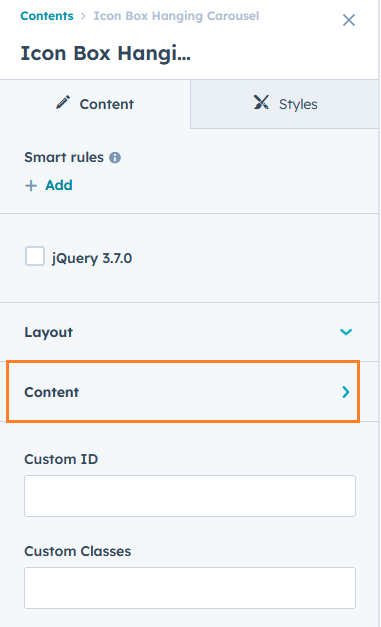The image size is (381, 627).
Task: Click the plus icon beside Add
Action: coord(31,186)
